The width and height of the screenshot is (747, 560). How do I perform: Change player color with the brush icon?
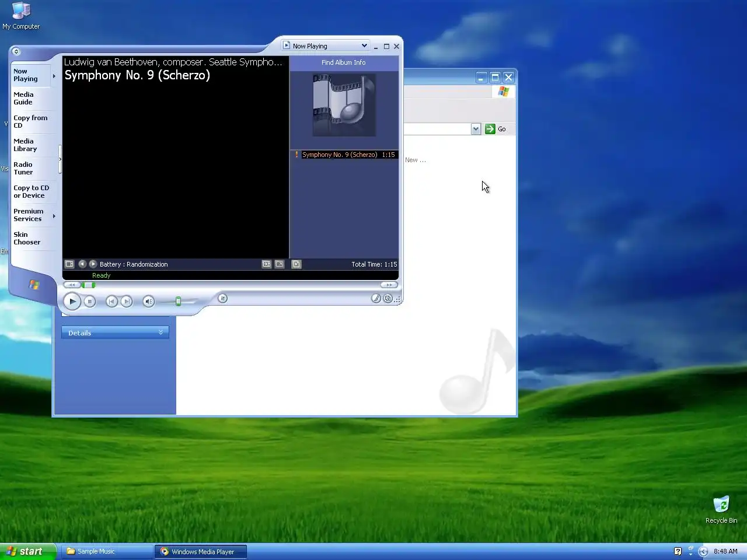(x=376, y=299)
